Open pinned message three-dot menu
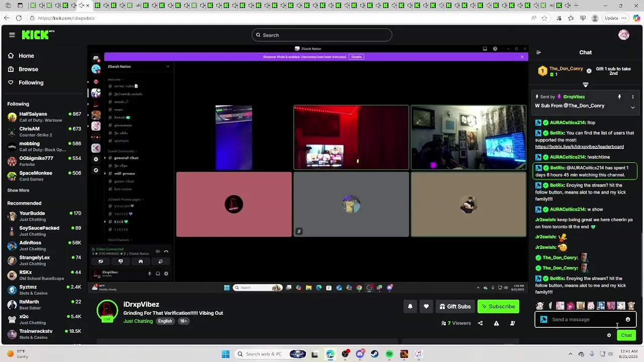Screen dimensions: 644x362 pos(633,97)
